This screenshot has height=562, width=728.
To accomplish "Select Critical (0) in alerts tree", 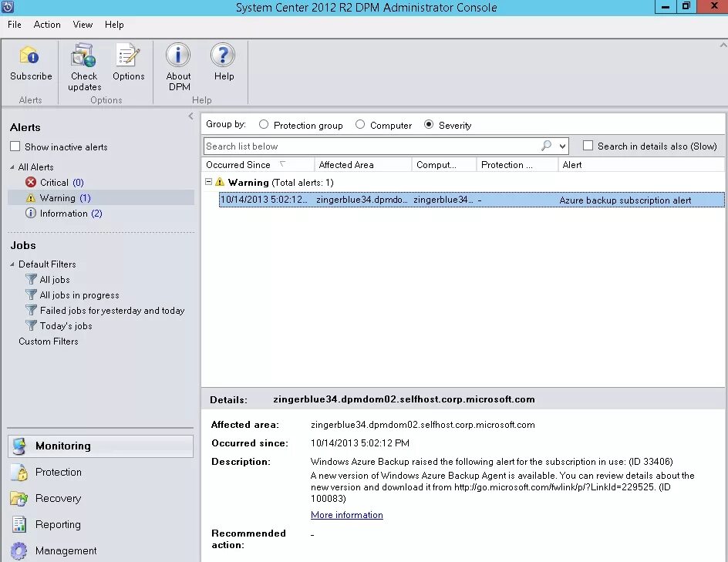I will click(62, 183).
